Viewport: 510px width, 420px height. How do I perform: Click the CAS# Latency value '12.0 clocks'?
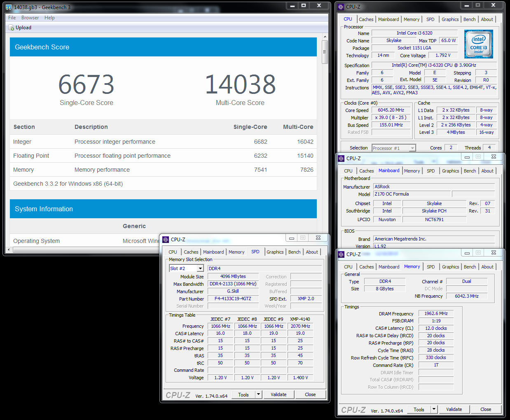click(436, 328)
